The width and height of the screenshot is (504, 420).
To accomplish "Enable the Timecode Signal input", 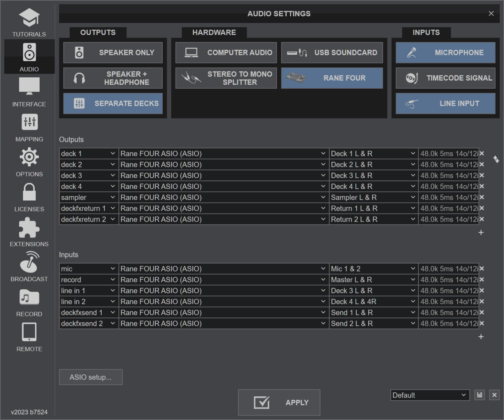I will click(x=445, y=78).
